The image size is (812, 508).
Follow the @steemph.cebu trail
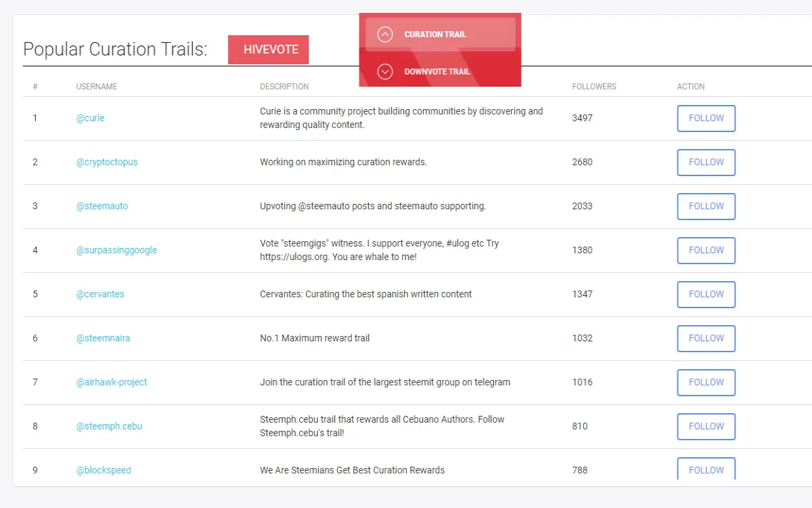pyautogui.click(x=706, y=427)
